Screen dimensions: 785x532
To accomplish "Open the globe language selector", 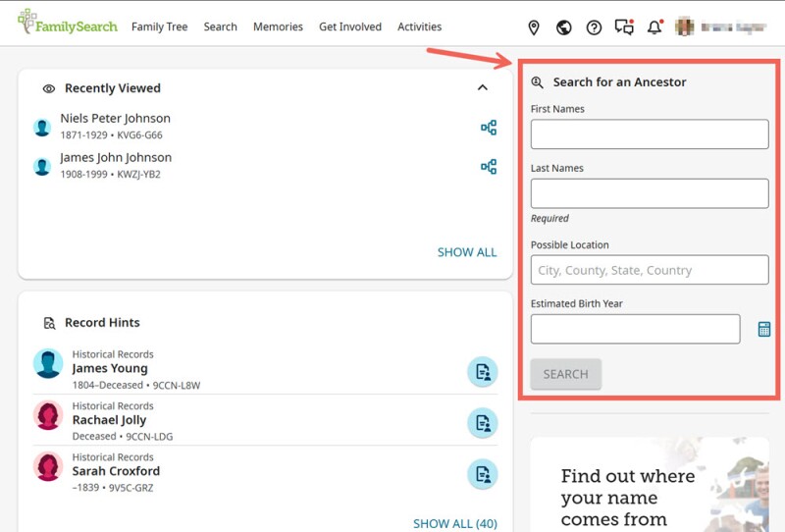I will pyautogui.click(x=563, y=27).
